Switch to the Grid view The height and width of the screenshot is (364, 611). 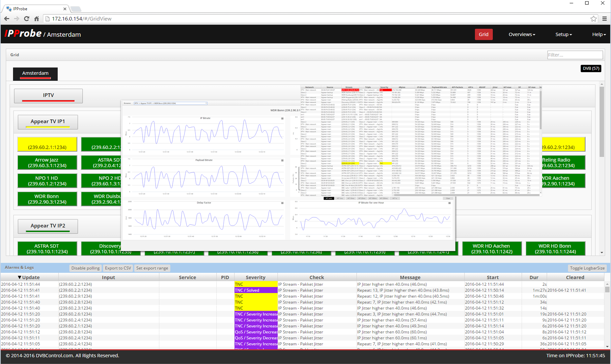click(483, 34)
